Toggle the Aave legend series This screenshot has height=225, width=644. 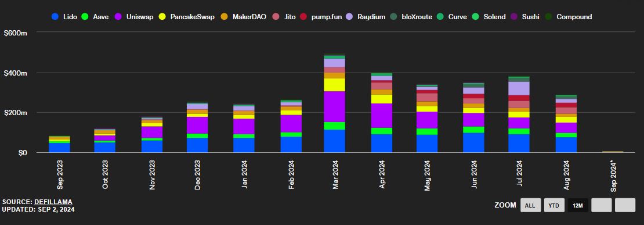tap(95, 17)
